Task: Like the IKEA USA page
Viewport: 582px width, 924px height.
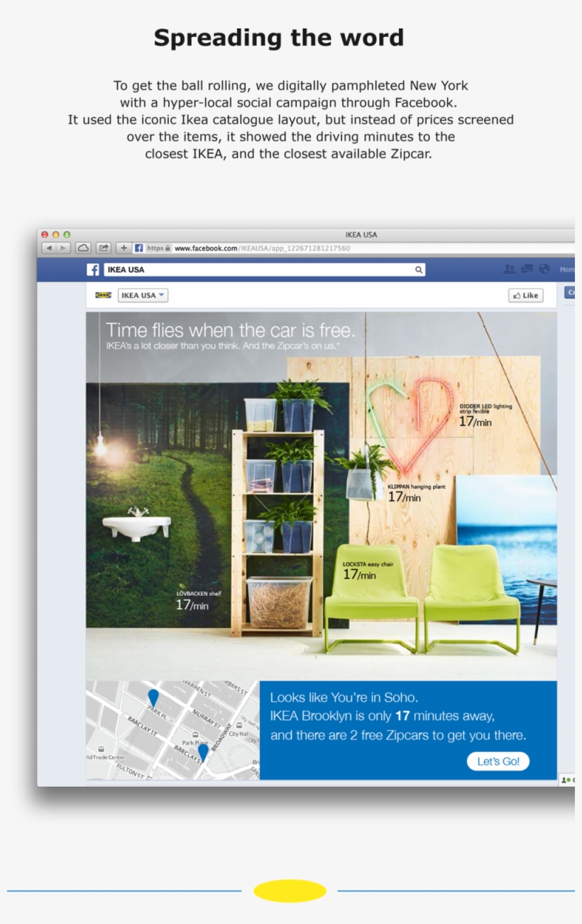Action: [526, 295]
